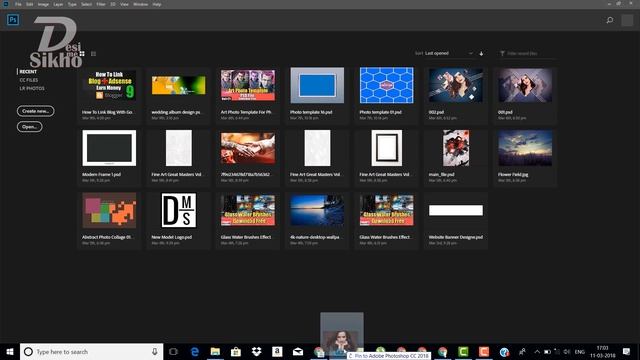
Task: Open the Window menu
Action: [x=140, y=4]
